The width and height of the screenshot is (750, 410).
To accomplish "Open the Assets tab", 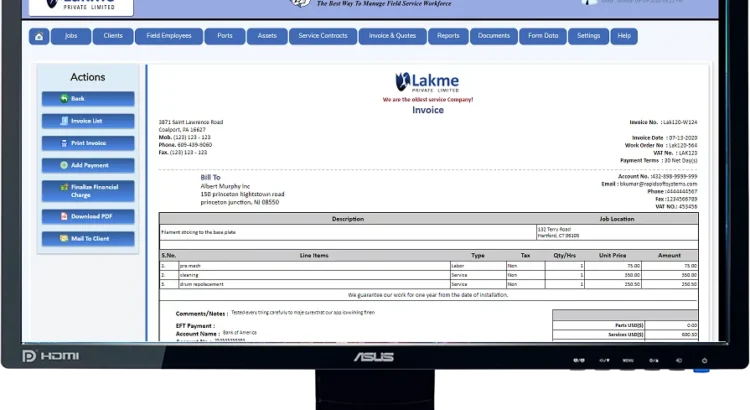I will pyautogui.click(x=267, y=36).
